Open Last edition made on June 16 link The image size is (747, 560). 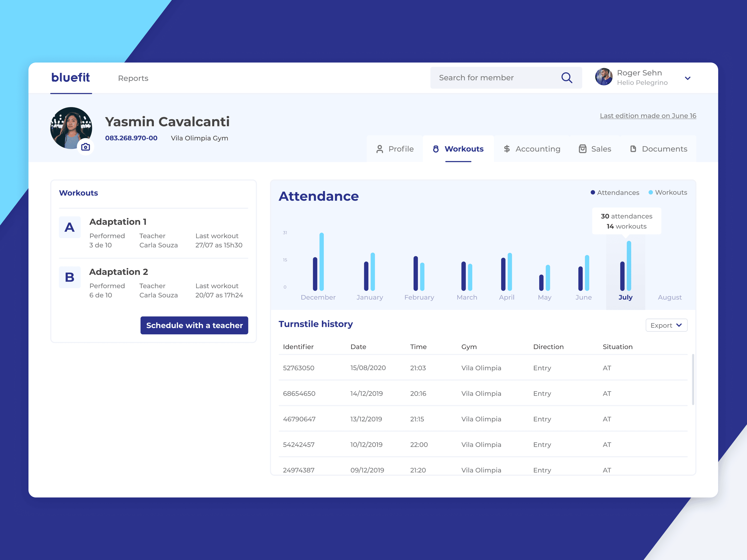click(x=648, y=116)
